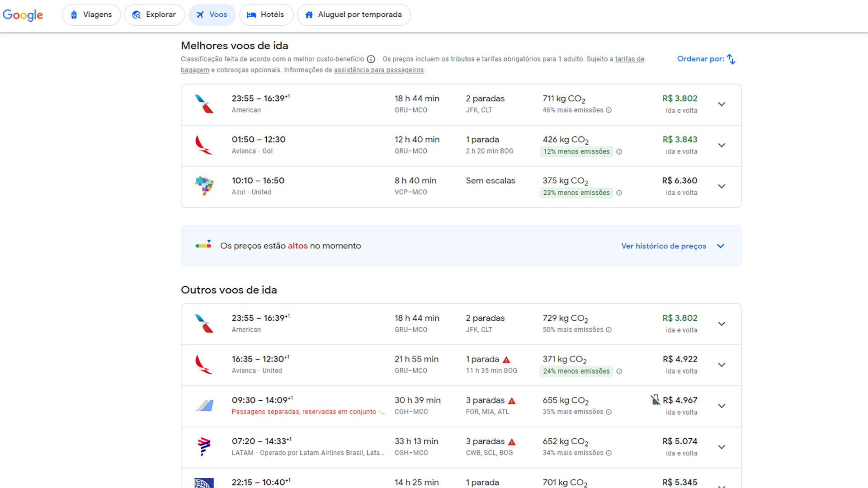Click the Azul Brazil map logo
The width and height of the screenshot is (868, 488).
click(204, 186)
